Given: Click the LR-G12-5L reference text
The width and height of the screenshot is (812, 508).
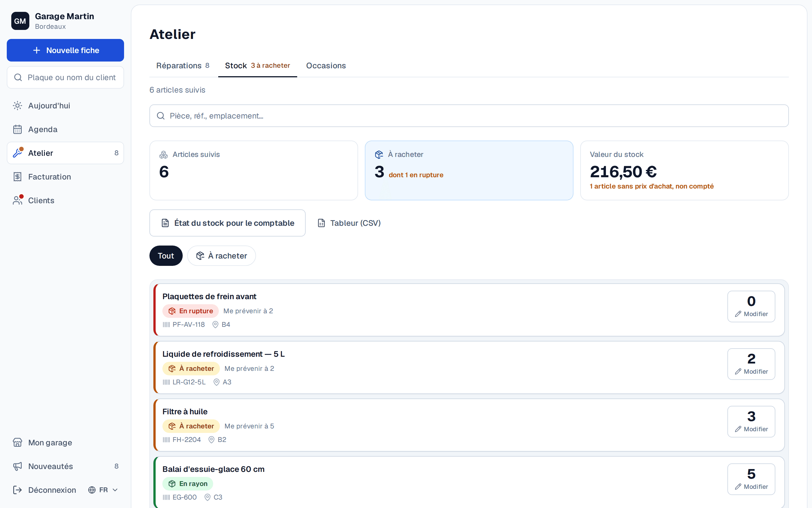Looking at the screenshot, I should [x=189, y=382].
